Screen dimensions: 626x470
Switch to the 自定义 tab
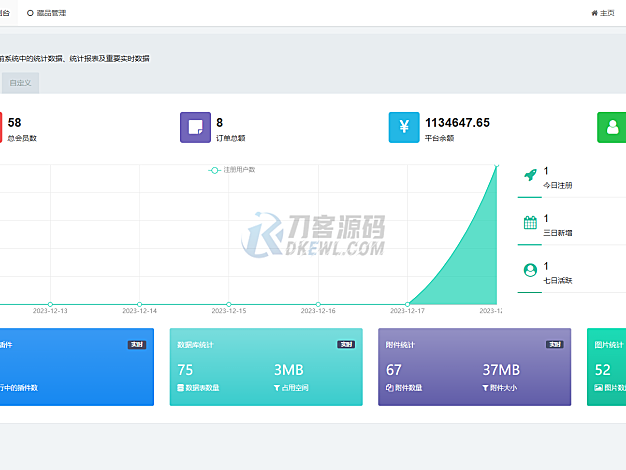coord(20,83)
